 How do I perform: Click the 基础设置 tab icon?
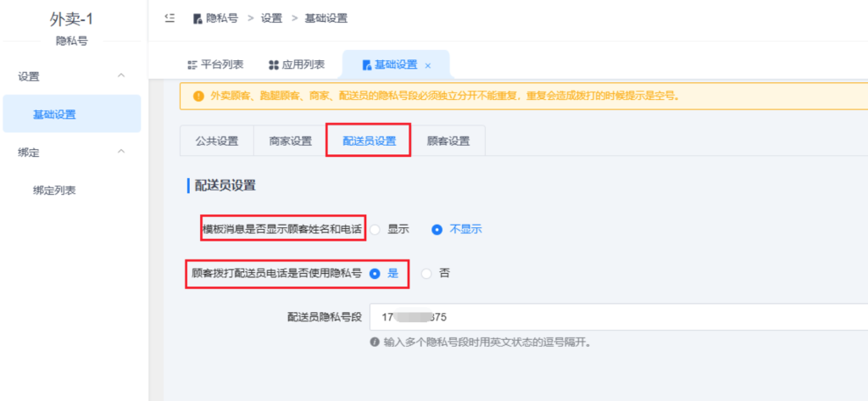pos(366,64)
